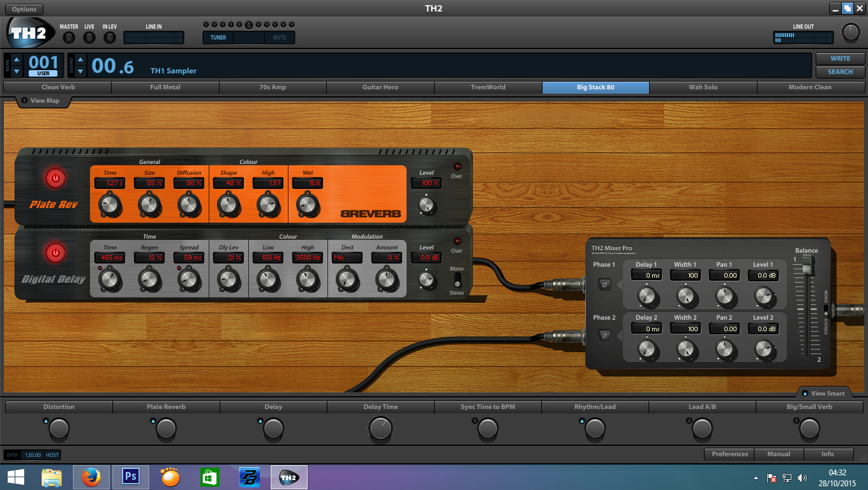Click the Digital Delay Dest knob
Screen dimensions: 868x490
(347, 279)
